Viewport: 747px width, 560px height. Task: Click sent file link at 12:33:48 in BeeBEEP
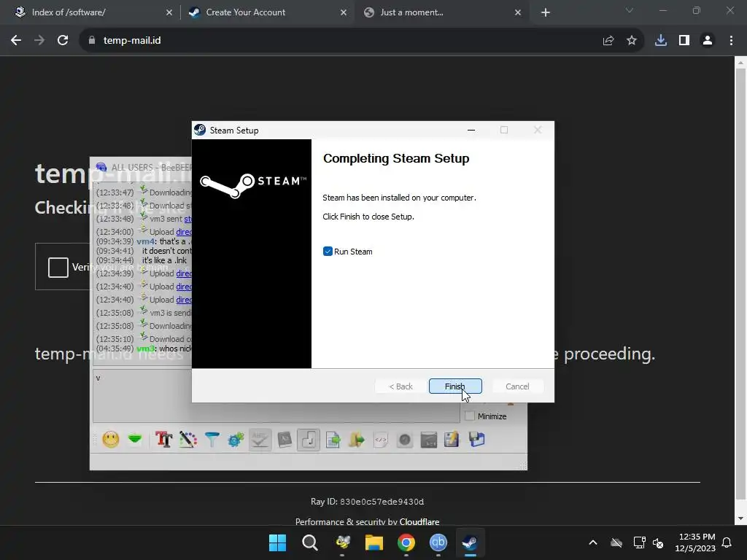click(x=187, y=219)
